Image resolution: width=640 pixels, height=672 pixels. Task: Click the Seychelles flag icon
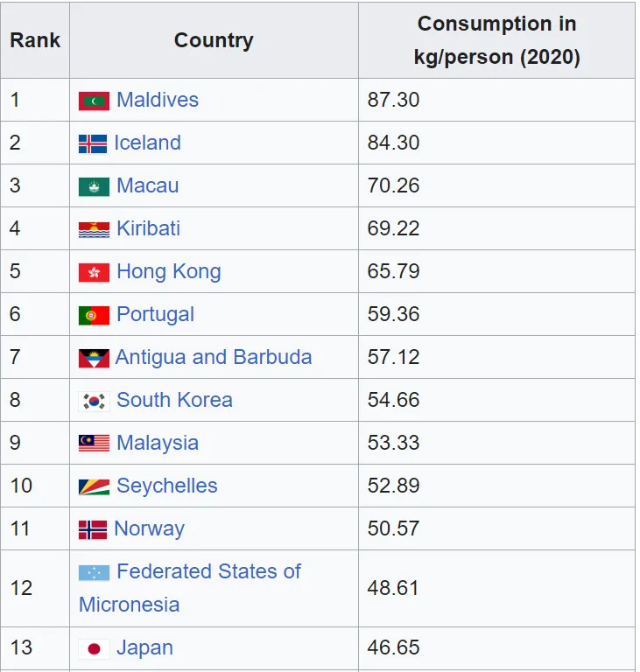click(94, 486)
